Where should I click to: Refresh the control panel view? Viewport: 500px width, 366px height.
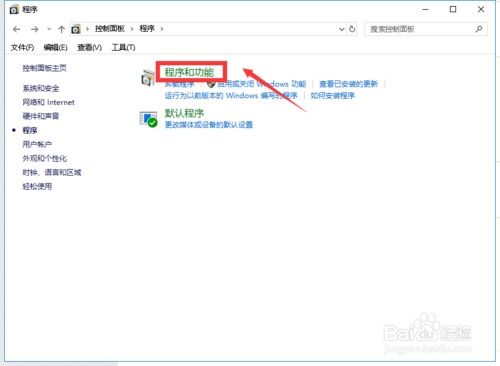(352, 29)
